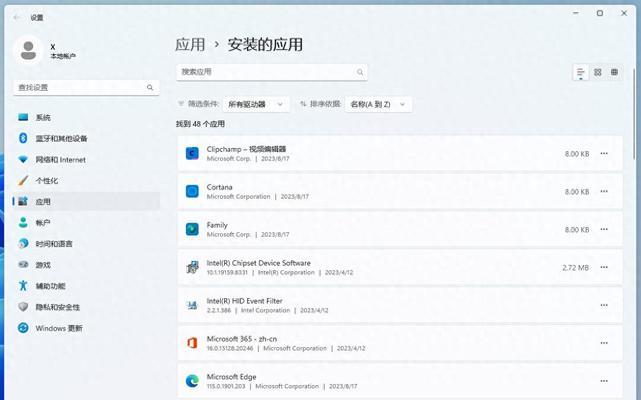This screenshot has width=641, height=400.
Task: Open the 所有驱动器 filter dropdown
Action: click(256, 104)
